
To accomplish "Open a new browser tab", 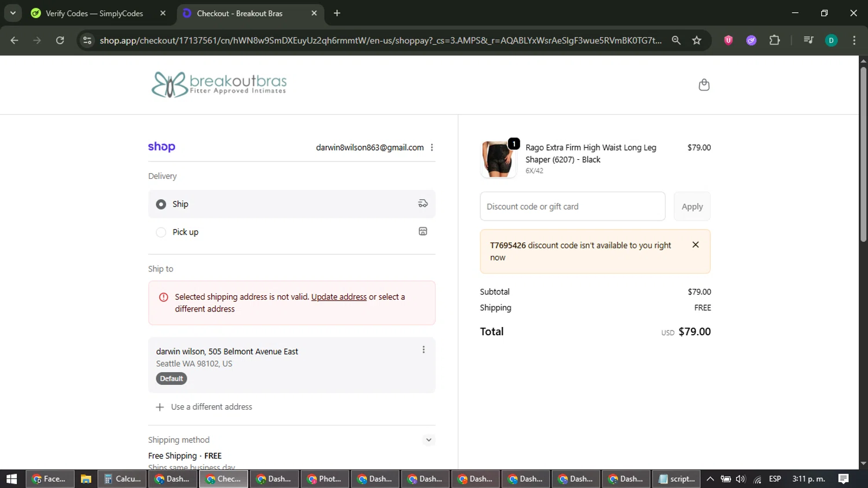I will [337, 13].
